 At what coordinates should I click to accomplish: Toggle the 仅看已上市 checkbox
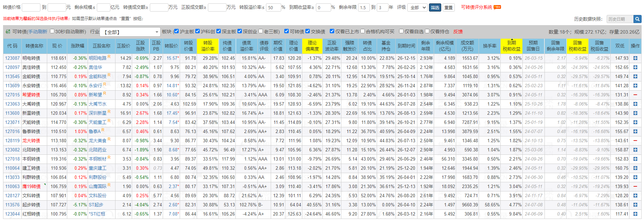click(332, 31)
